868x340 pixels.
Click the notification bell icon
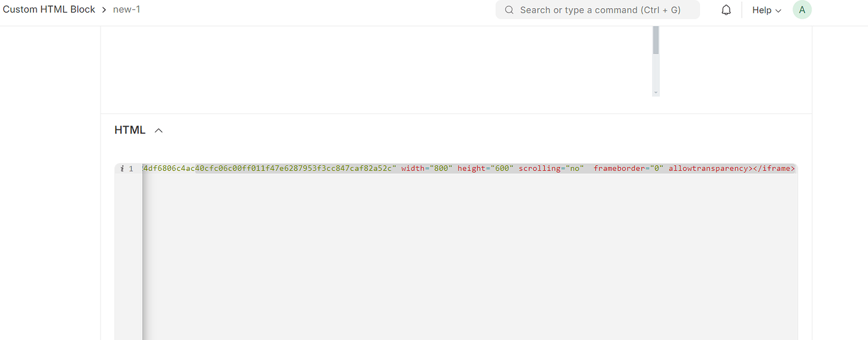pyautogui.click(x=726, y=10)
